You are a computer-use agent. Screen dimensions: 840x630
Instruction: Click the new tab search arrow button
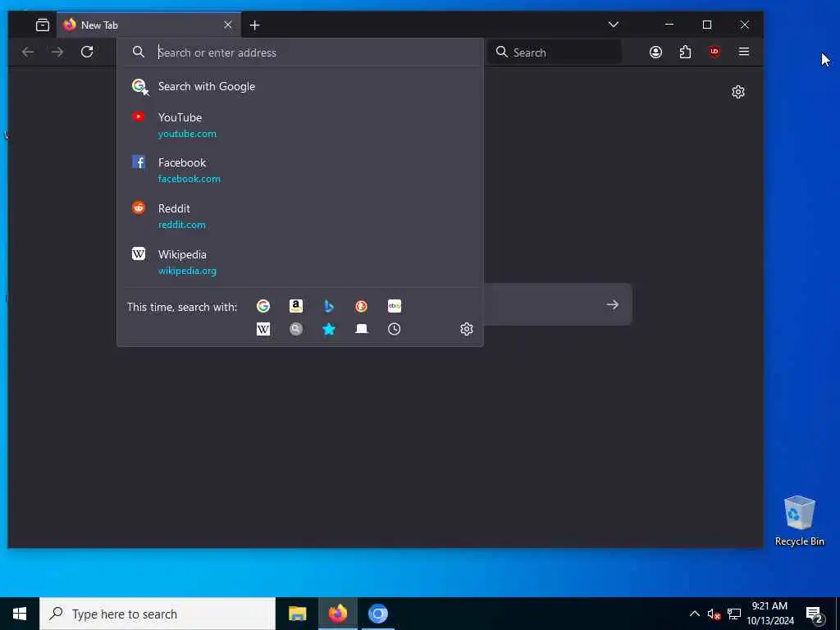pyautogui.click(x=612, y=305)
